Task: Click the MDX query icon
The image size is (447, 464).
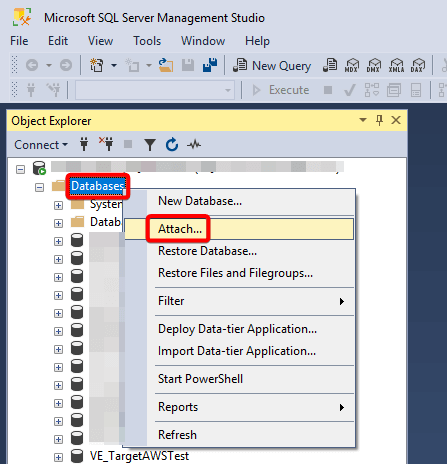Action: coord(352,65)
